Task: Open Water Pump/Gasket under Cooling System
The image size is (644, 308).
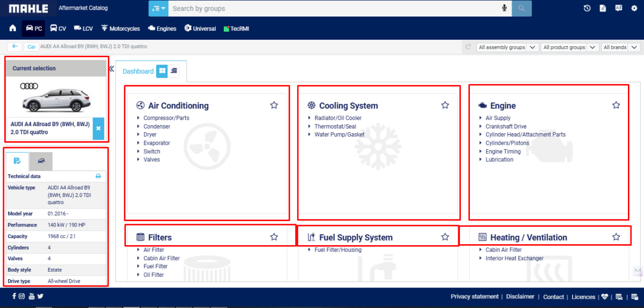Action: 340,135
